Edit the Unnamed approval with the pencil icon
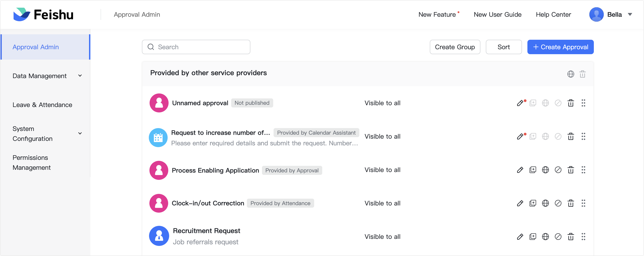 point(520,103)
